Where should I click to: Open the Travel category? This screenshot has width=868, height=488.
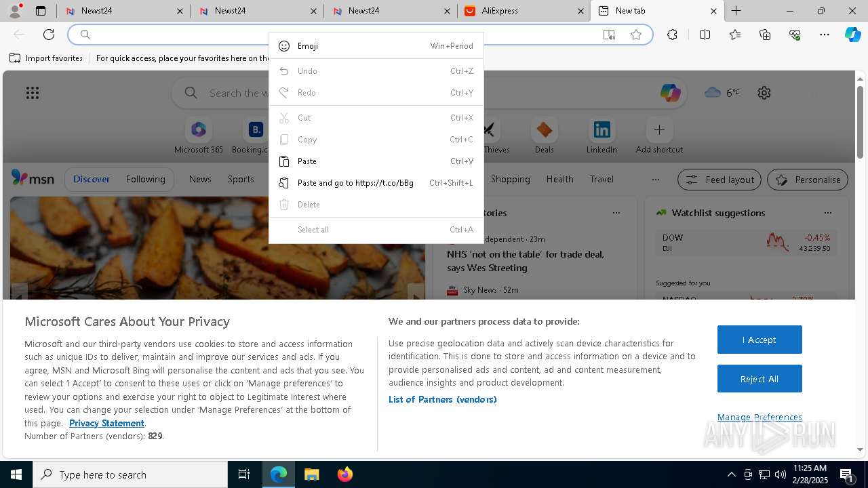click(601, 179)
